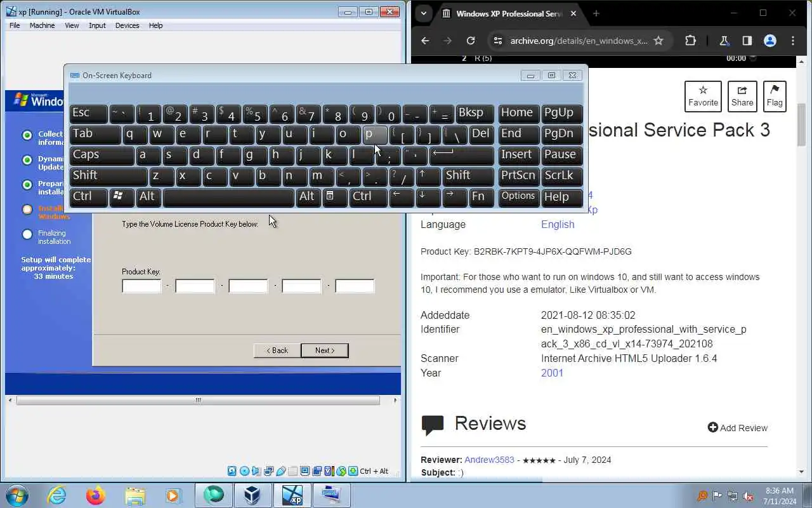The height and width of the screenshot is (508, 812).
Task: Open reviewer Andrew3583's profile link
Action: pyautogui.click(x=489, y=460)
